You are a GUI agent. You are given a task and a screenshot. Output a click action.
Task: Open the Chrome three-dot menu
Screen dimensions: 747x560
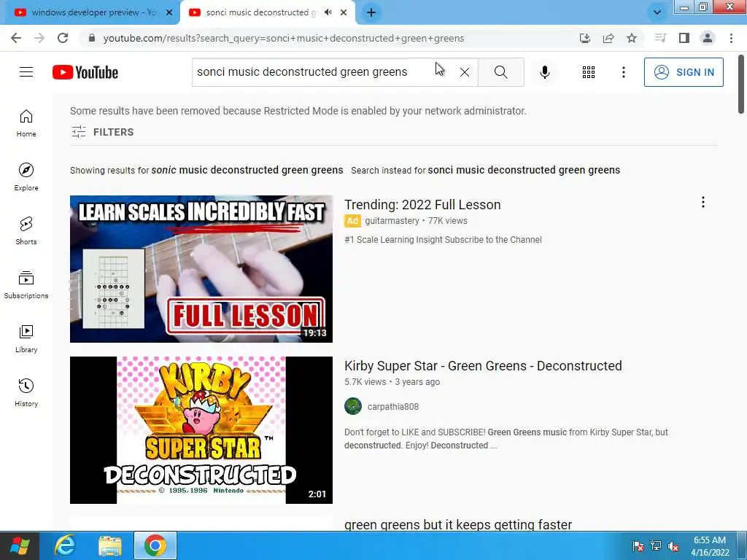(731, 38)
